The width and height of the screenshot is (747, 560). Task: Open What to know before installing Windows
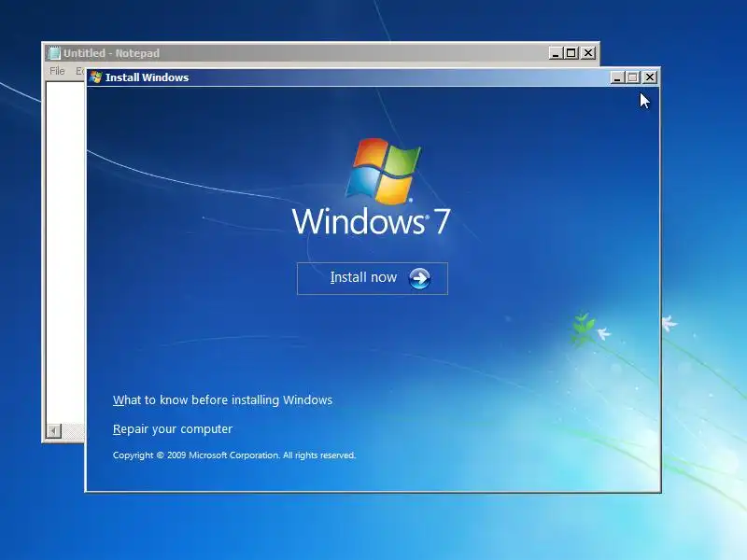click(222, 400)
